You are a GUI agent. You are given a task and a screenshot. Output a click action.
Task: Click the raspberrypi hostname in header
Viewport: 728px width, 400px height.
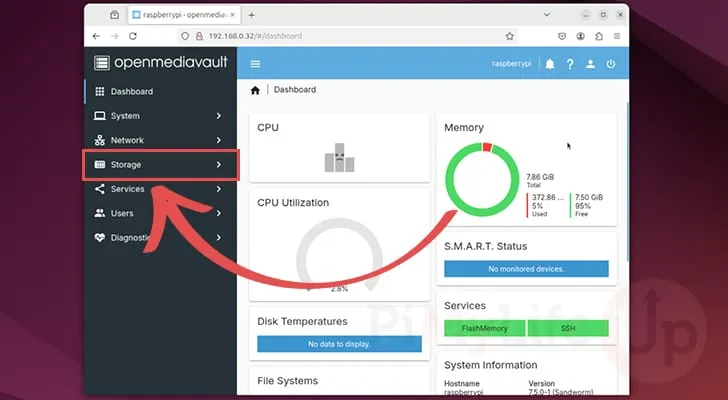pos(511,64)
